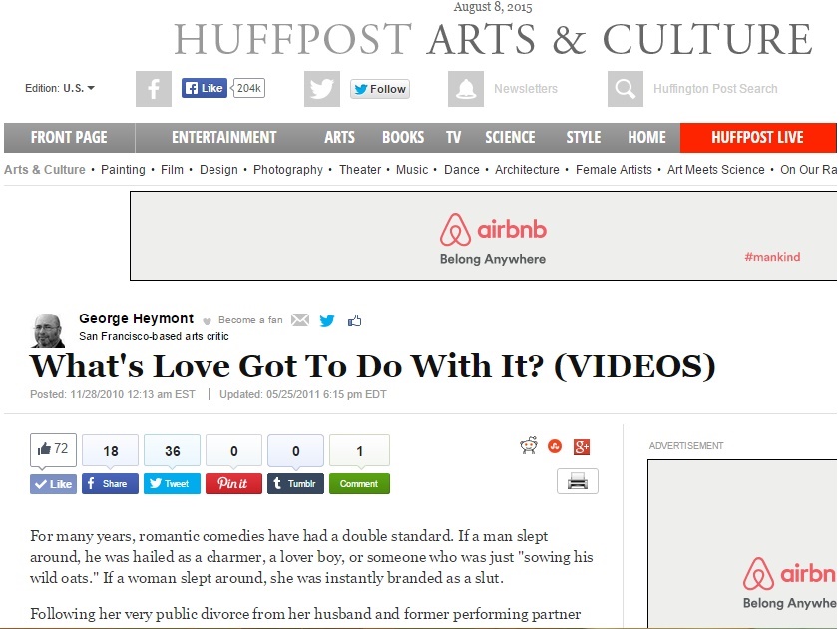Open the Photography subsection link
This screenshot has height=629, width=840.
point(287,170)
